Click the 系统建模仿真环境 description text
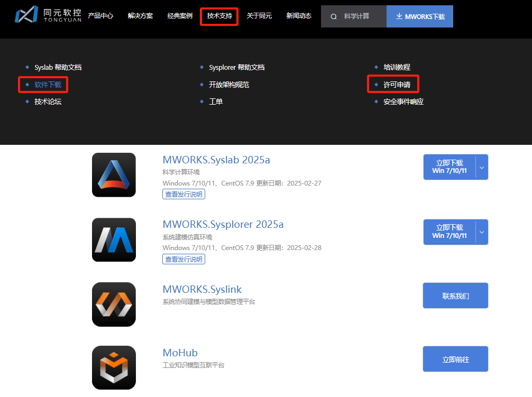532x397 pixels. point(187,237)
